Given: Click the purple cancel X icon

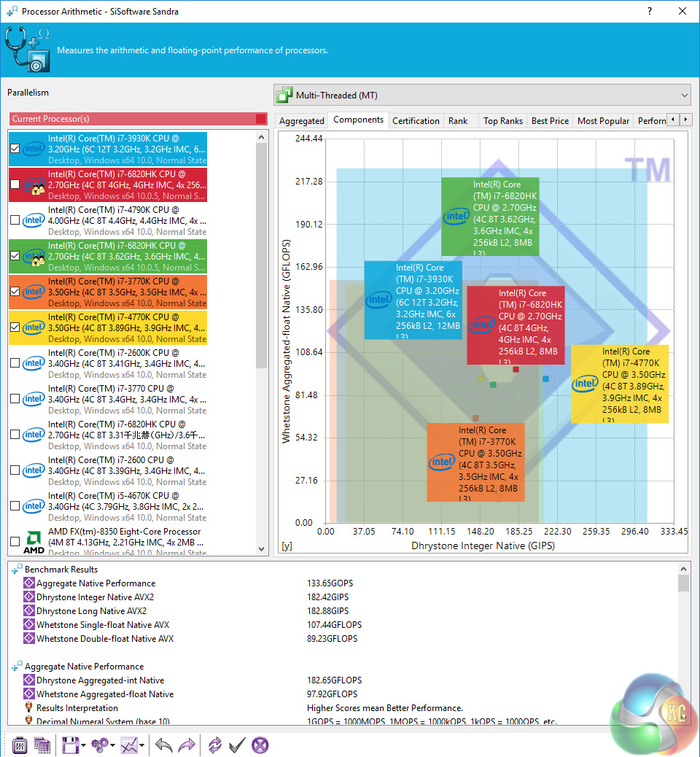Looking at the screenshot, I should (260, 745).
